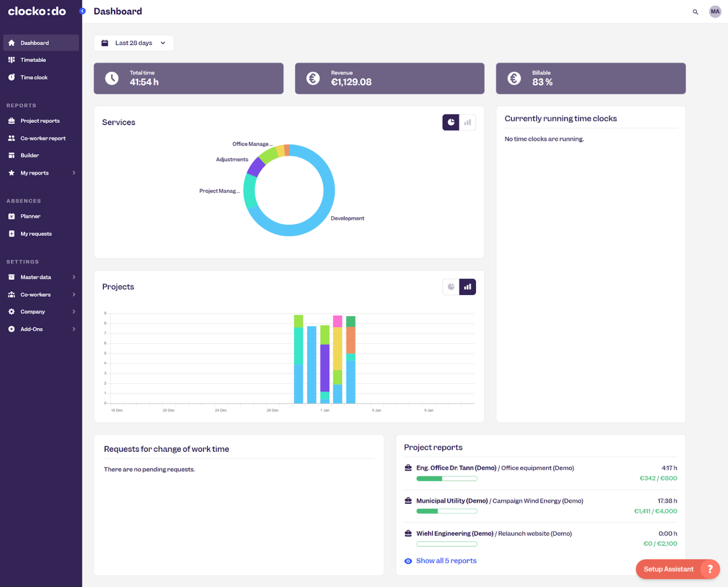Open the Timetable view from the sidebar
The height and width of the screenshot is (587, 728).
click(x=33, y=60)
